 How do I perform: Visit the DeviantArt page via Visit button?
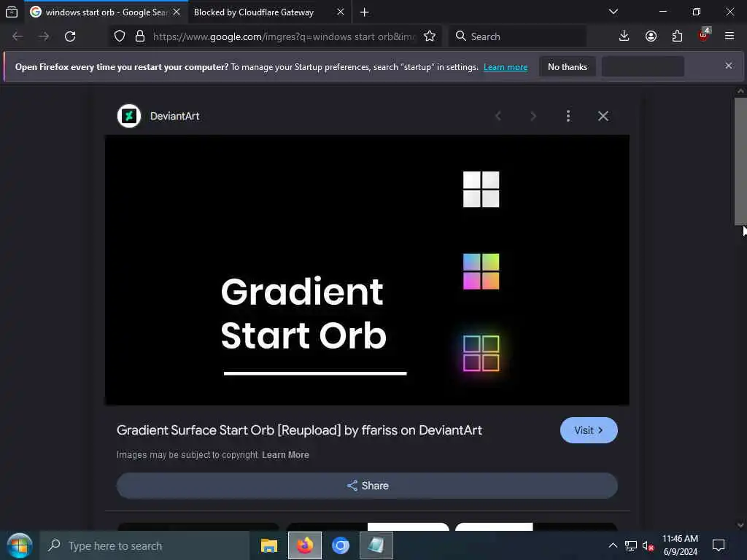coord(589,430)
